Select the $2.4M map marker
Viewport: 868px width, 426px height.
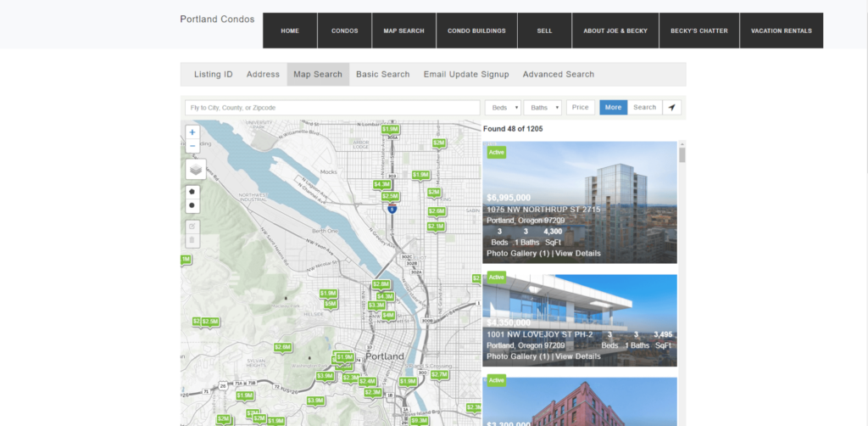tap(368, 382)
